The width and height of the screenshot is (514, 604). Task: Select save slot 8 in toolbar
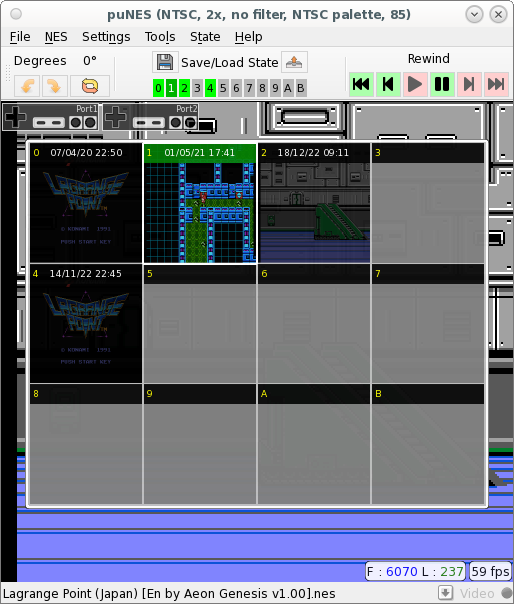262,88
